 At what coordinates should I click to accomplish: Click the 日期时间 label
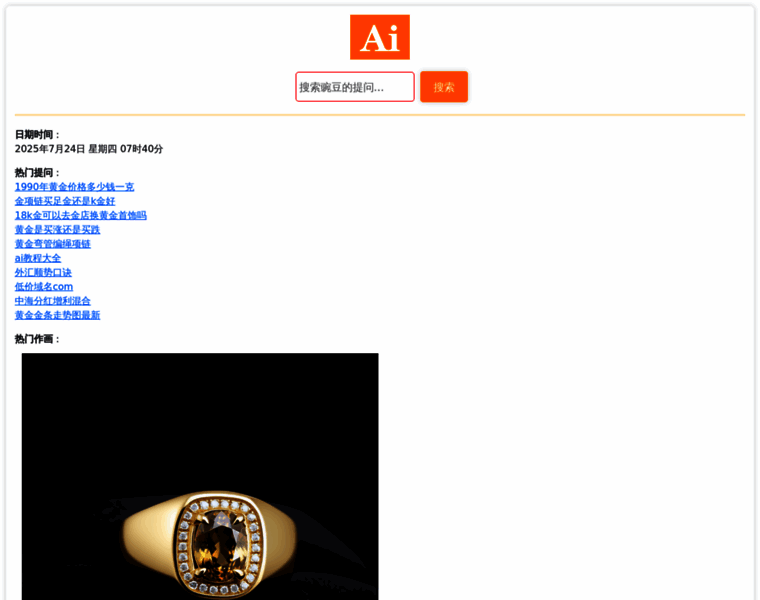point(37,135)
